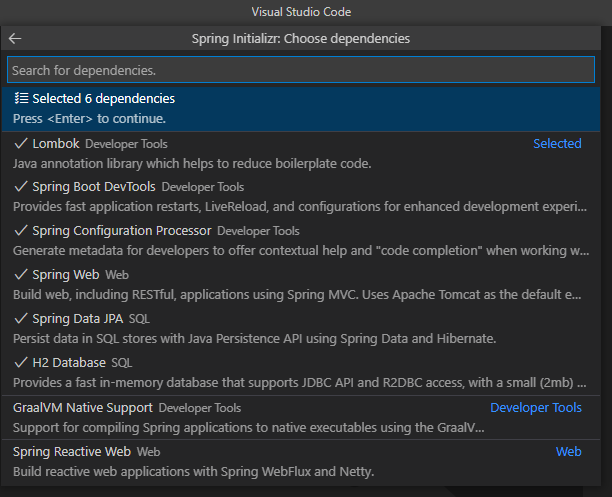Uncheck the Spring Boot DevTools checkmark
612x497 pixels.
[21, 187]
